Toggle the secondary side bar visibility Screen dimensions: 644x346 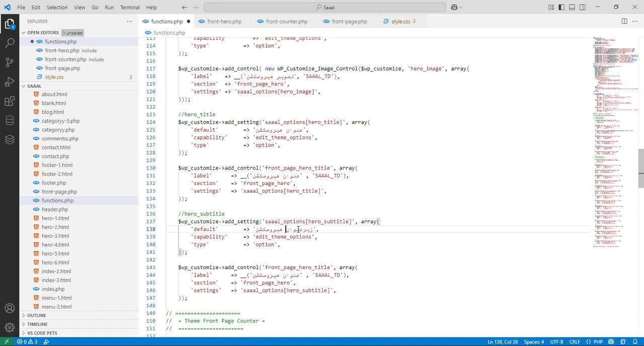pyautogui.click(x=582, y=7)
